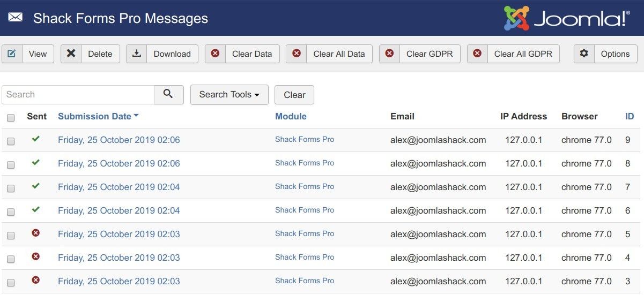Click the gear icon on Options
644x295 pixels.
point(584,54)
